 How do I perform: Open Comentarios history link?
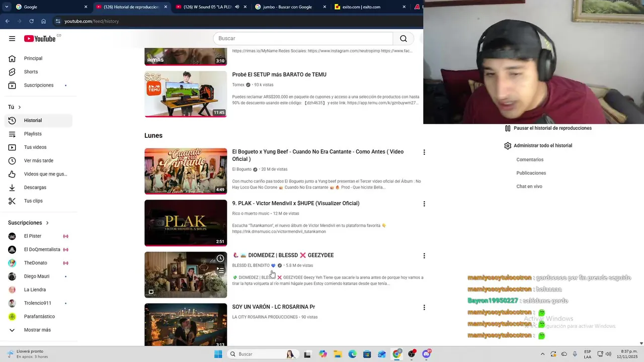(x=530, y=160)
